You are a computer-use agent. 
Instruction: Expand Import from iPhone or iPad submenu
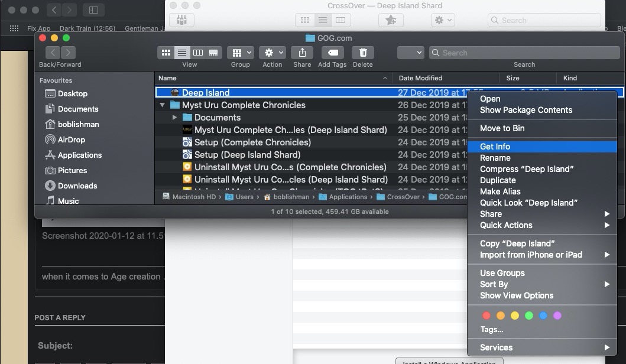[x=542, y=255]
